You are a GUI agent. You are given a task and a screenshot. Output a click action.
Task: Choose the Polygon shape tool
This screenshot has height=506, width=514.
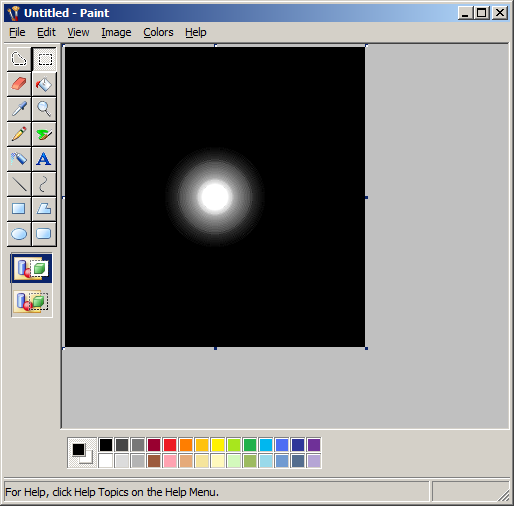(44, 209)
